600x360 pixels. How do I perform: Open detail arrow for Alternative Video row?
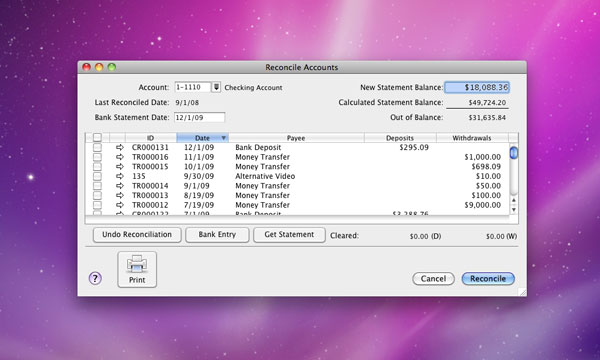coord(120,176)
